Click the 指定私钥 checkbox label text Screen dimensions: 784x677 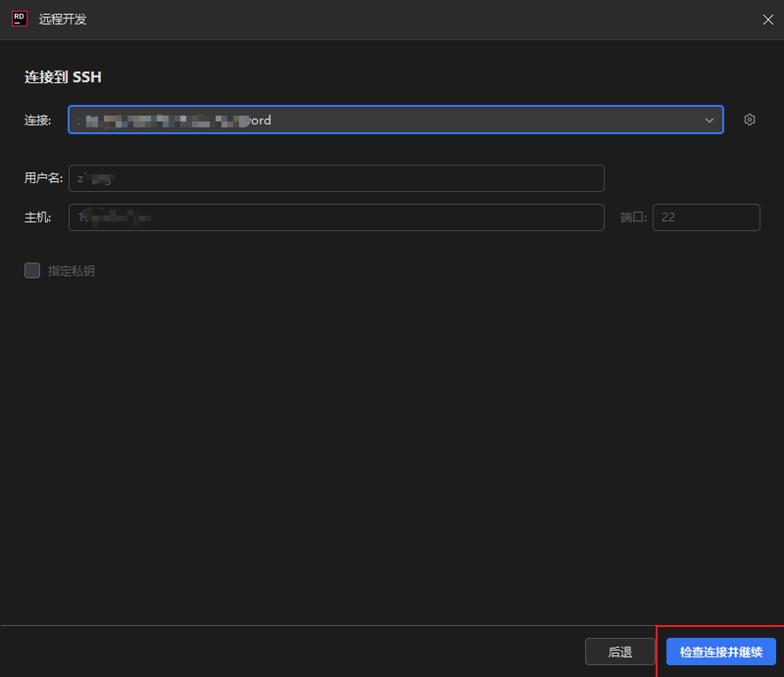pos(72,270)
